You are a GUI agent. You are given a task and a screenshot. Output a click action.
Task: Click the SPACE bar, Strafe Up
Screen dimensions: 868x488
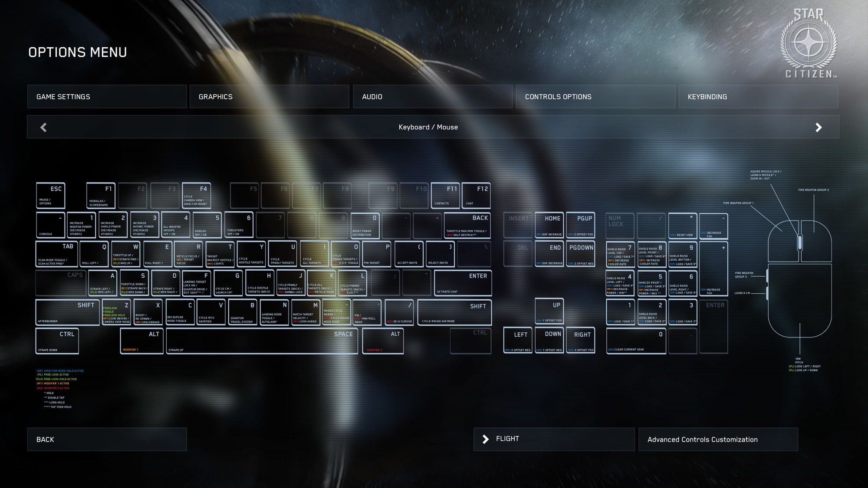tap(262, 341)
